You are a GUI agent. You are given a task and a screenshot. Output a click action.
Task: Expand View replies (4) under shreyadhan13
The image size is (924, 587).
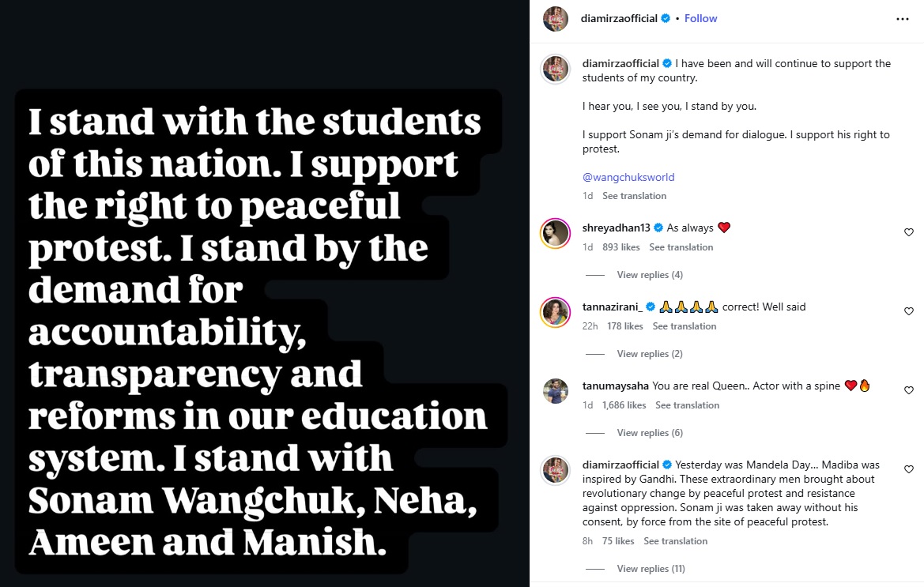point(650,275)
